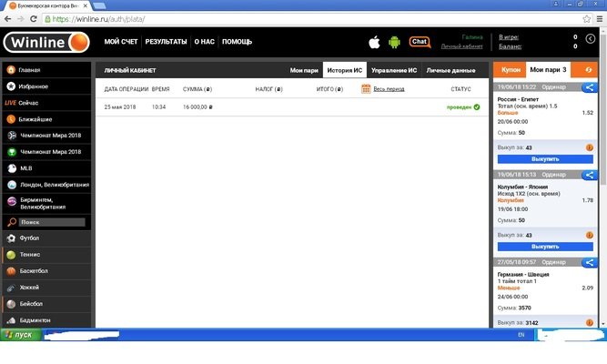The width and height of the screenshot is (607, 364).
Task: Bookmark page with the star icon
Action: pyautogui.click(x=584, y=18)
